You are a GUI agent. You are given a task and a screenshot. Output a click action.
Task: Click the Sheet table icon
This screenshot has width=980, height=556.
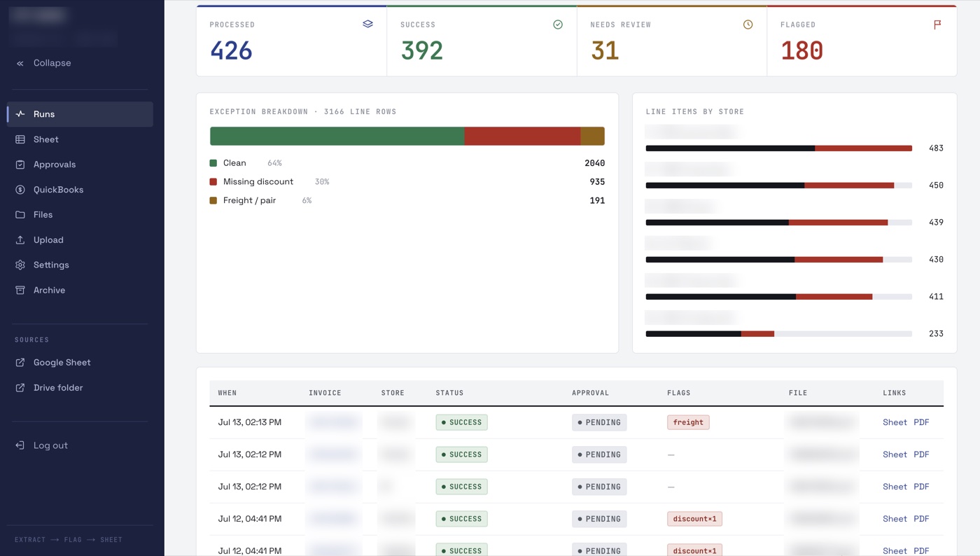20,139
